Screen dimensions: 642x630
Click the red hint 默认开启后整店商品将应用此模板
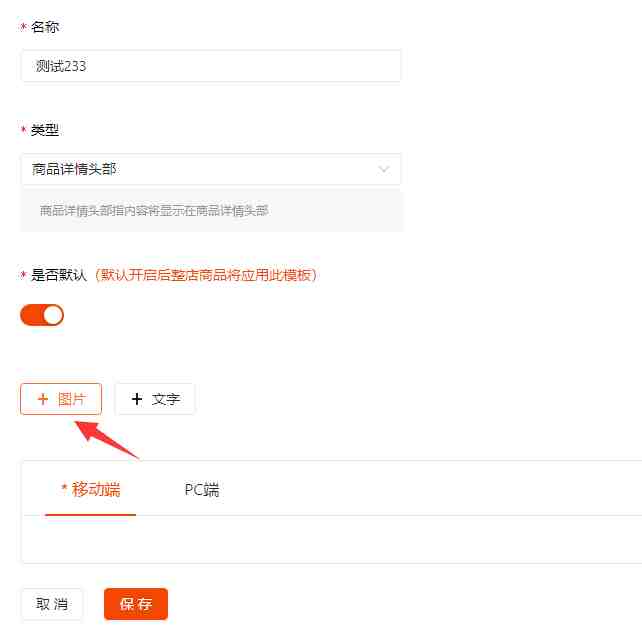[206, 275]
